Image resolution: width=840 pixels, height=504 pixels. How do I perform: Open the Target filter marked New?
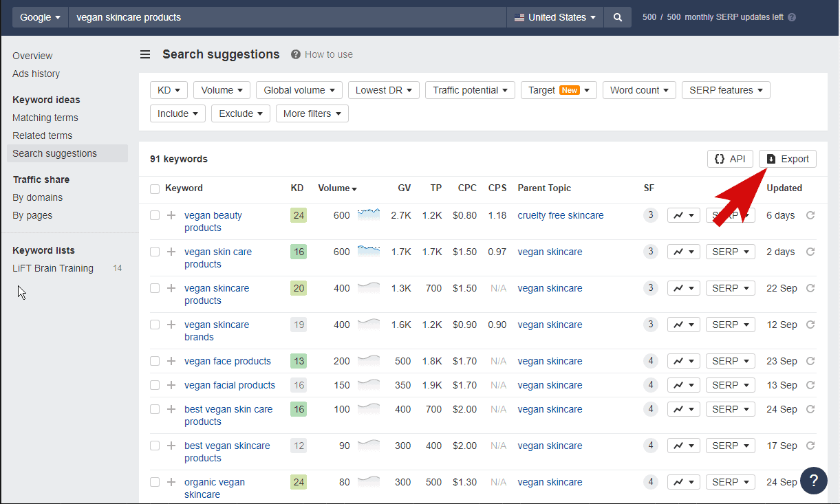coord(559,90)
